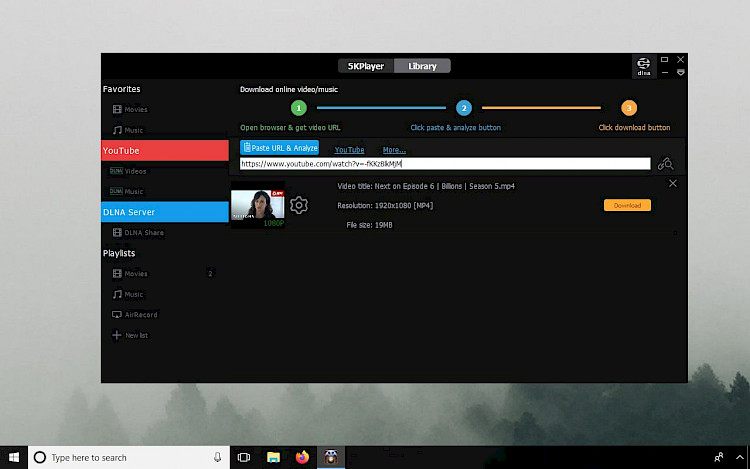
Task: Click 'Resolution: 1920x1080 [MP4]' text
Action: [x=385, y=206]
